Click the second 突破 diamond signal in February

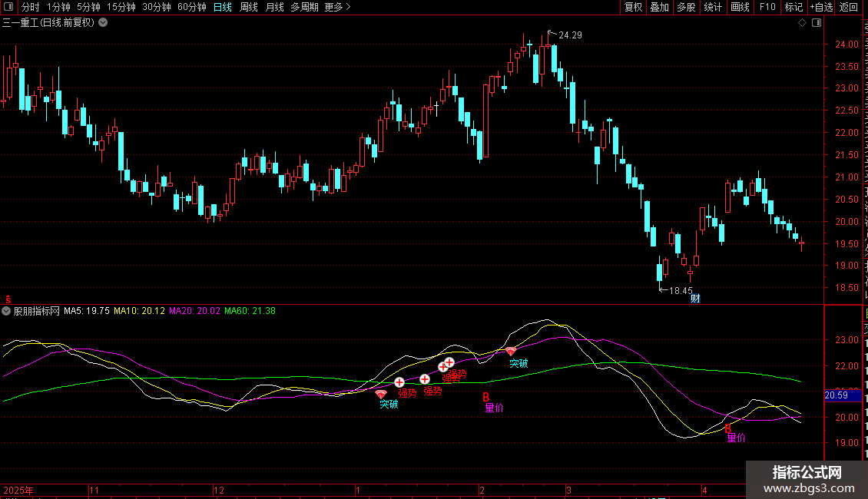coord(510,352)
